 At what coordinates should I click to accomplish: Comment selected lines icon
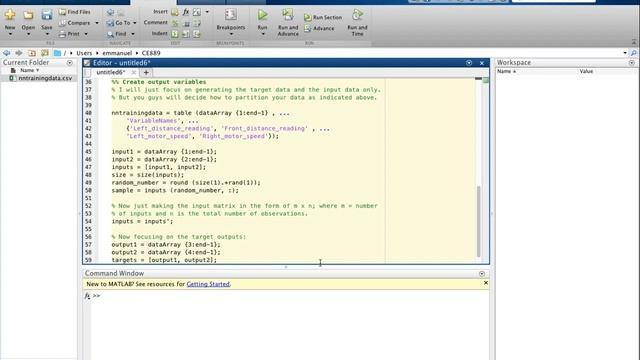coord(175,23)
